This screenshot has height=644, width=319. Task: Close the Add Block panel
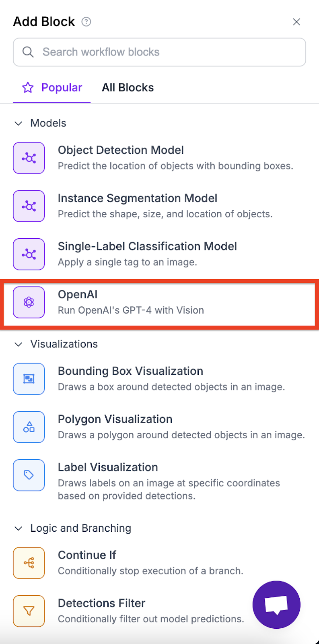click(296, 22)
